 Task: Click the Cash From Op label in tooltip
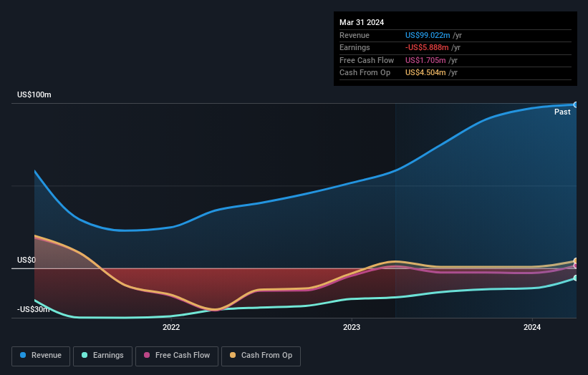(365, 73)
